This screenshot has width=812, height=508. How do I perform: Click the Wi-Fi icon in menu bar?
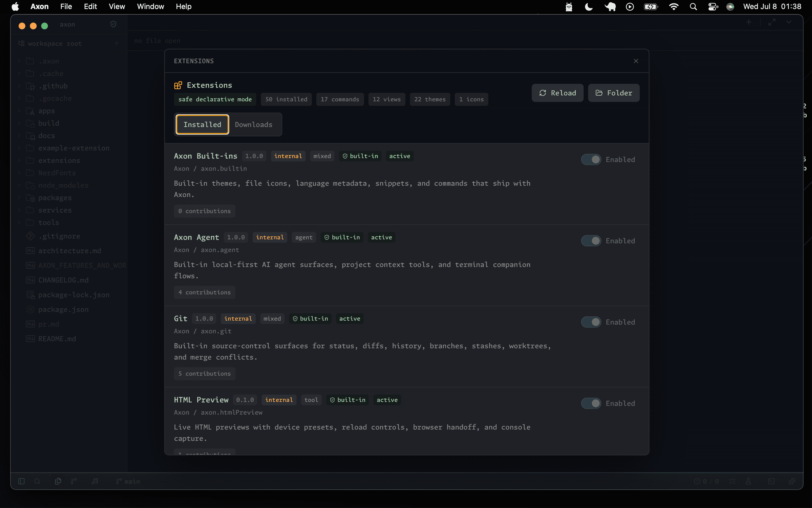coord(673,7)
